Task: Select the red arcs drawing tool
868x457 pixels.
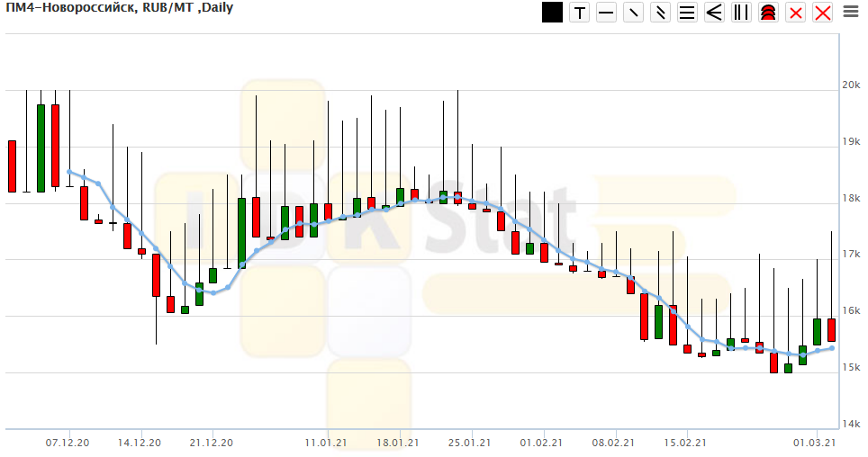Action: (x=769, y=13)
